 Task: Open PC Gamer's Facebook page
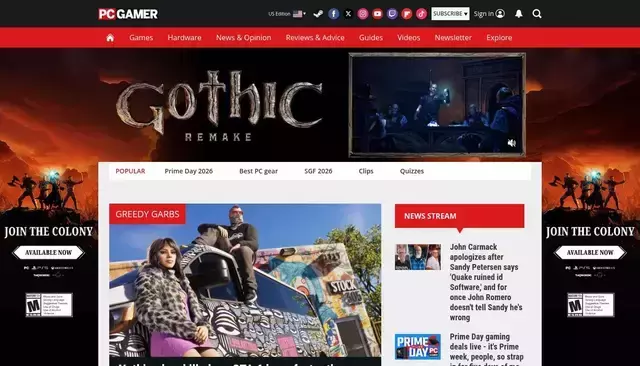(x=333, y=14)
